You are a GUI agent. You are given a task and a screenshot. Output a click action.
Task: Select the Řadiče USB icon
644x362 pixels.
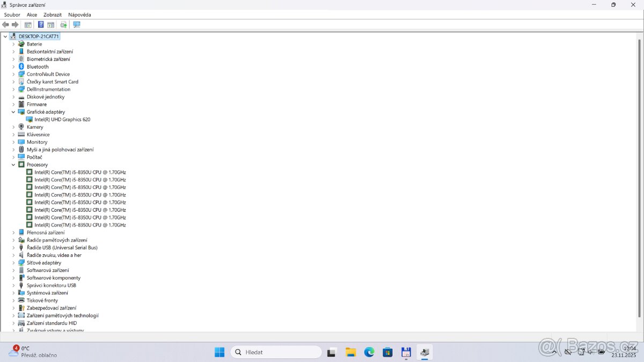tap(21, 248)
